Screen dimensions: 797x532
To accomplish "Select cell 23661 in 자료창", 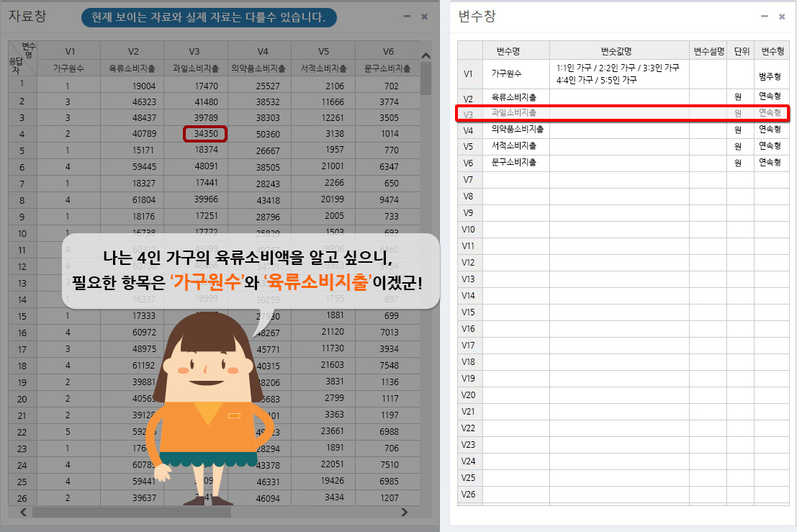I will pos(323,431).
